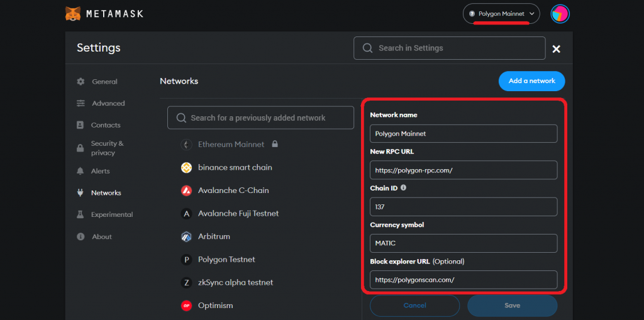This screenshot has height=320, width=644.
Task: Switch to Advanced settings
Action: tap(108, 103)
